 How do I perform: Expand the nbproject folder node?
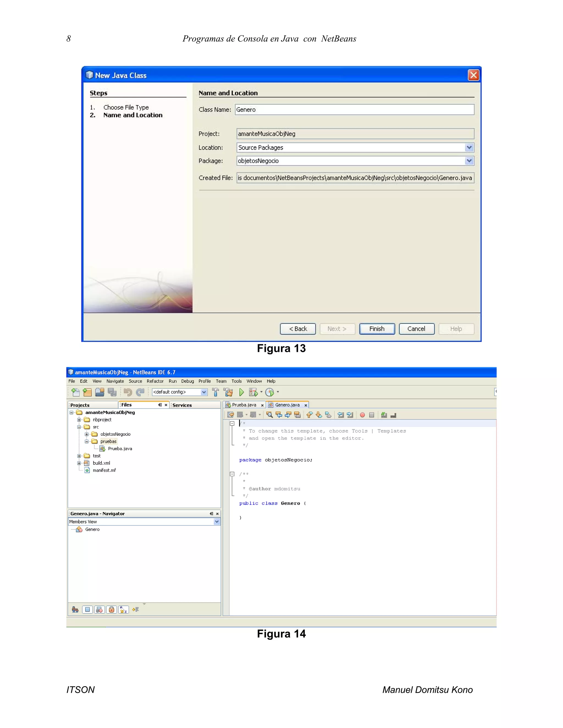(x=79, y=420)
